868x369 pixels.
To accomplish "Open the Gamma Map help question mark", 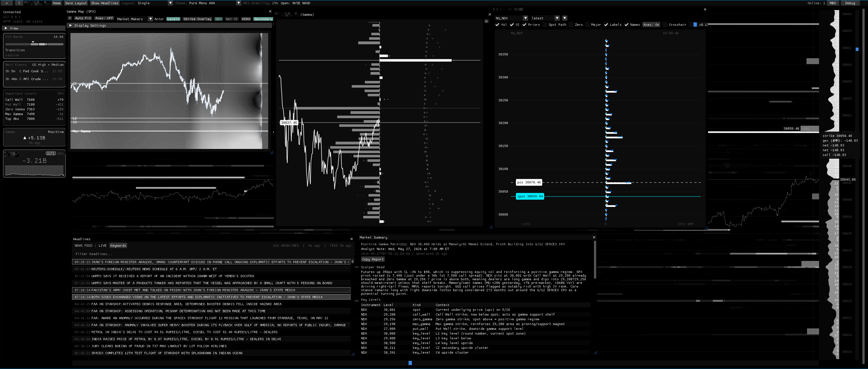I will click(x=70, y=18).
